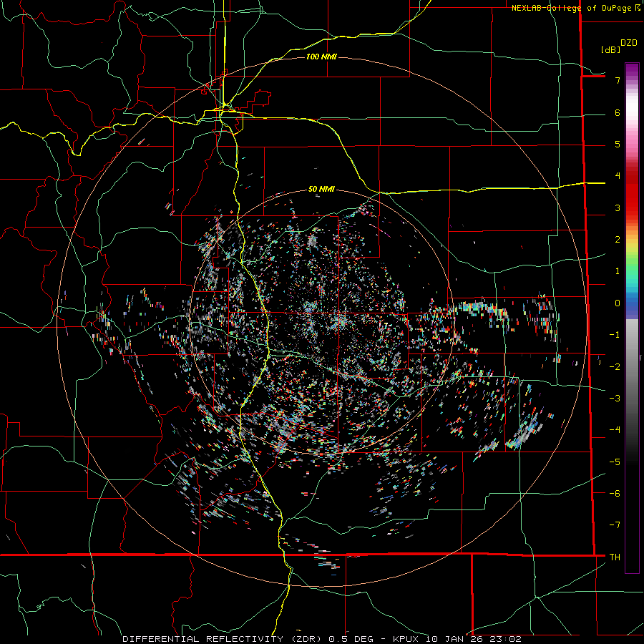Click the (ZDR) abbreviation in the caption

[x=306, y=639]
